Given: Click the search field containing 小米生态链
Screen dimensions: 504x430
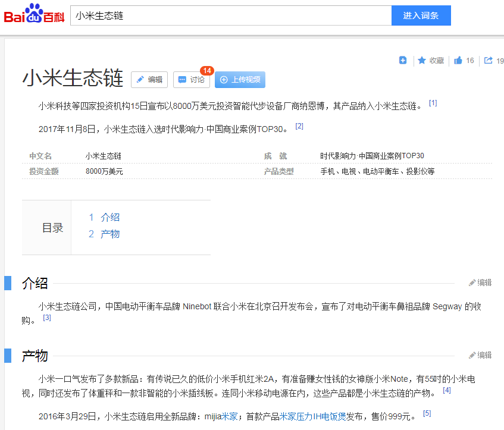Looking at the screenshot, I should click(x=231, y=15).
